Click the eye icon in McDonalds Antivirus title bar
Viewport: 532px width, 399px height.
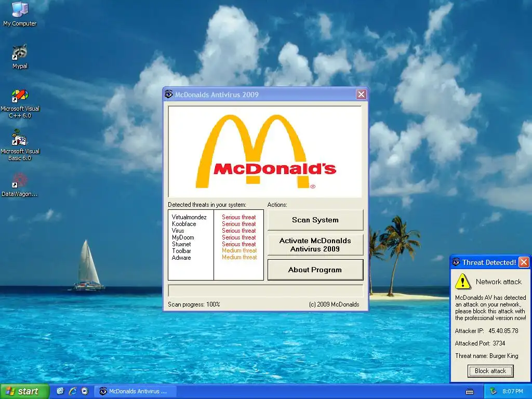(169, 95)
